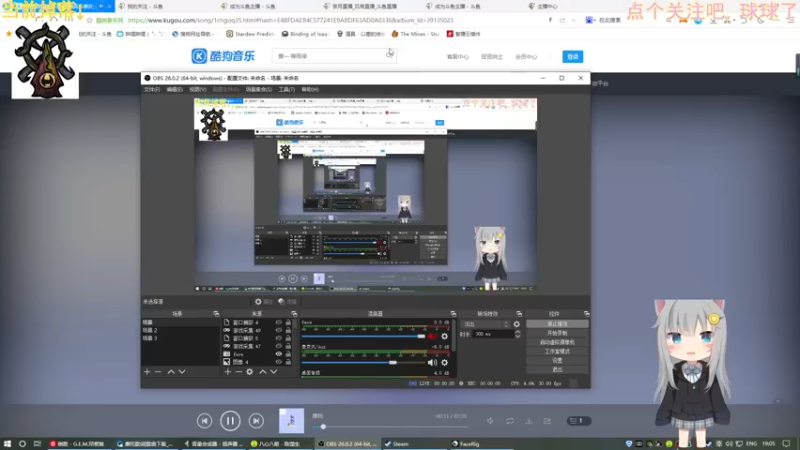The image size is (800, 450).
Task: Click 设置 settings button in OBS controls
Action: pyautogui.click(x=557, y=361)
